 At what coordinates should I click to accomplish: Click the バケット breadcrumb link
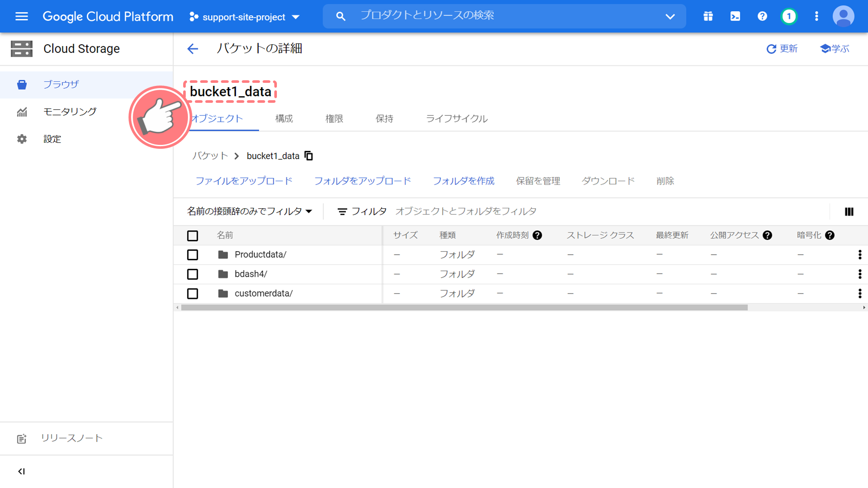tap(210, 156)
